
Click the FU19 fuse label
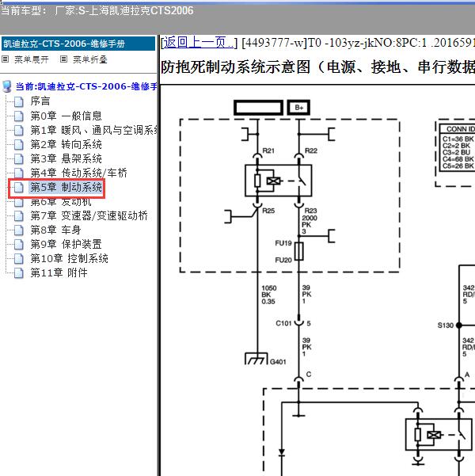pos(283,243)
